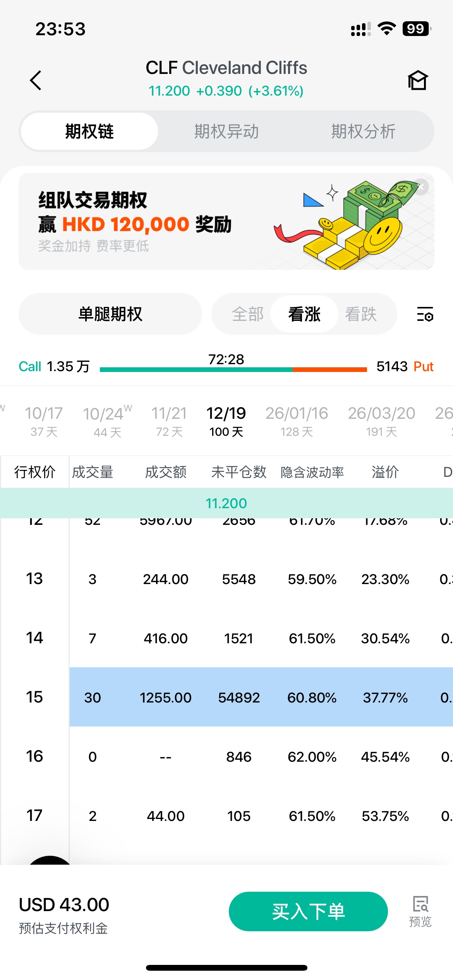The width and height of the screenshot is (453, 980).
Task: Tap open interest value 54892
Action: click(239, 697)
